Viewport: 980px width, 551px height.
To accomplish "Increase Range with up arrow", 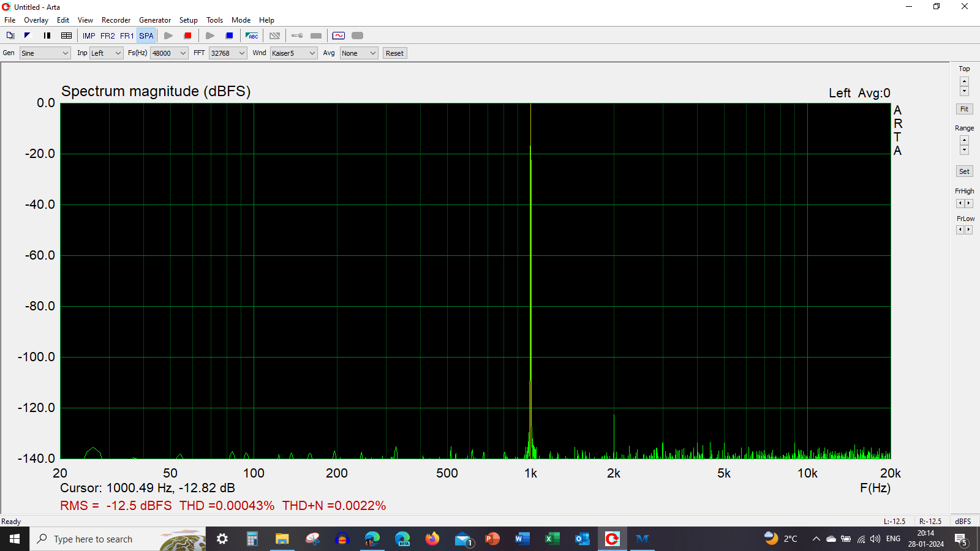I will [964, 140].
